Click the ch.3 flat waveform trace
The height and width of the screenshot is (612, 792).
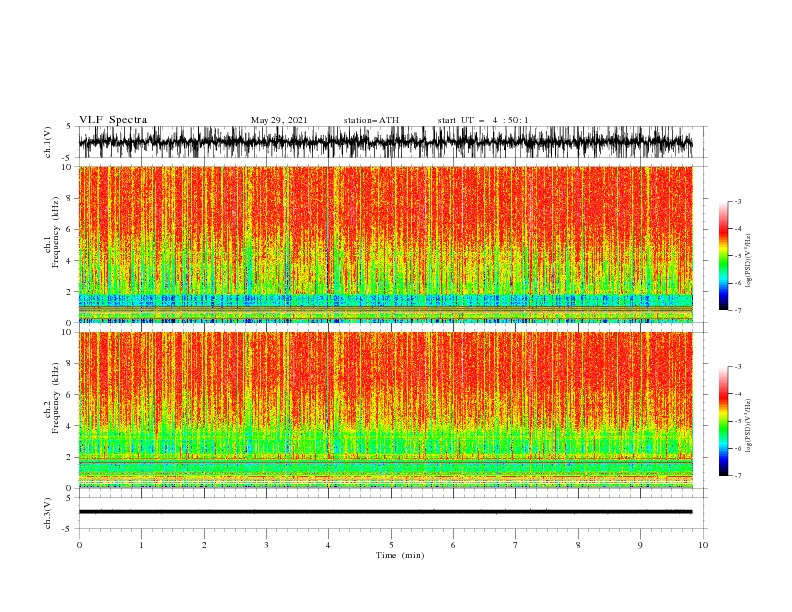[x=385, y=512]
